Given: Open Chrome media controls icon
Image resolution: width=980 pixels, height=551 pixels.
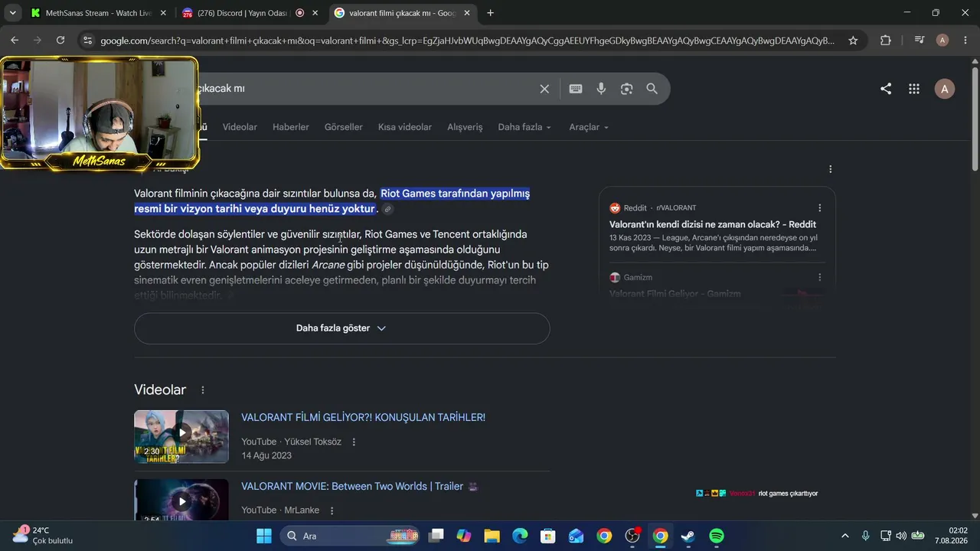Looking at the screenshot, I should (x=920, y=41).
